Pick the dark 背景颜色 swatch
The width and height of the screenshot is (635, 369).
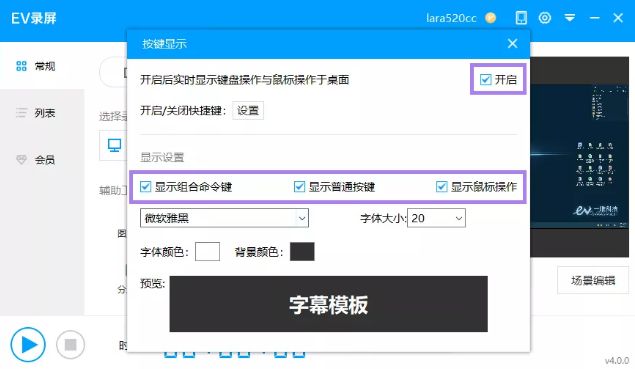point(302,252)
